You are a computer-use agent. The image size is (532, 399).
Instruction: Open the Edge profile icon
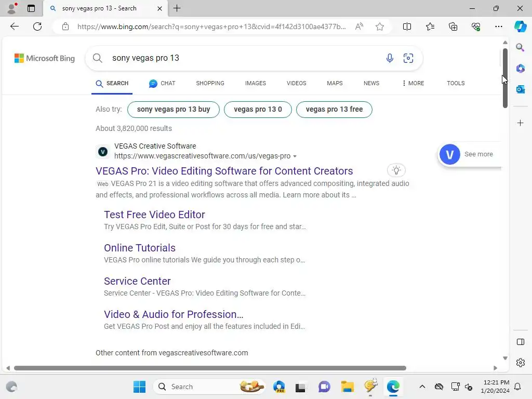pyautogui.click(x=12, y=8)
